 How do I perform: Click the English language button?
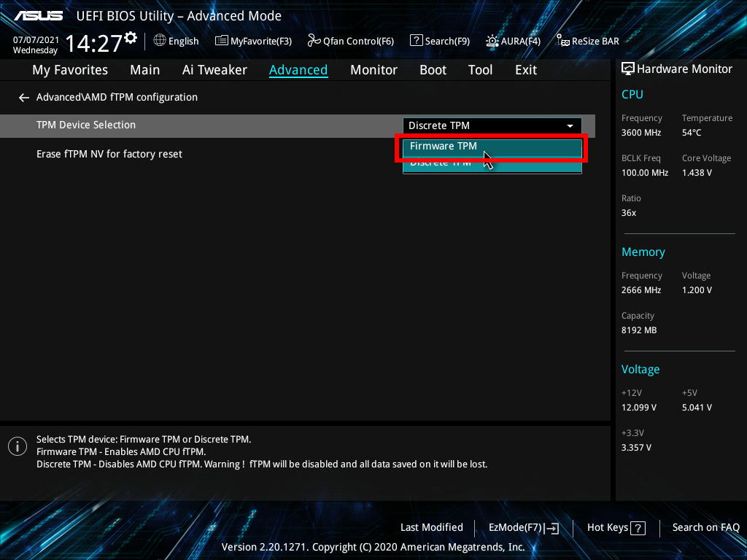(177, 41)
